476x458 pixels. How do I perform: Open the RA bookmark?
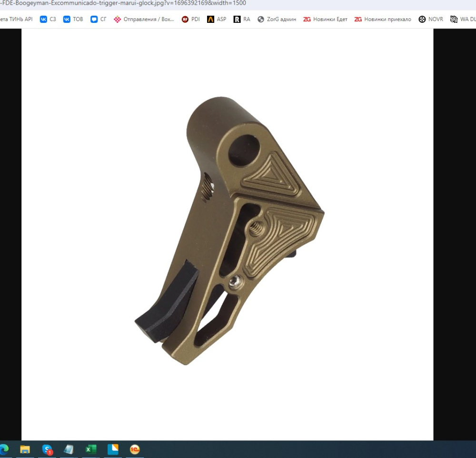point(242,19)
